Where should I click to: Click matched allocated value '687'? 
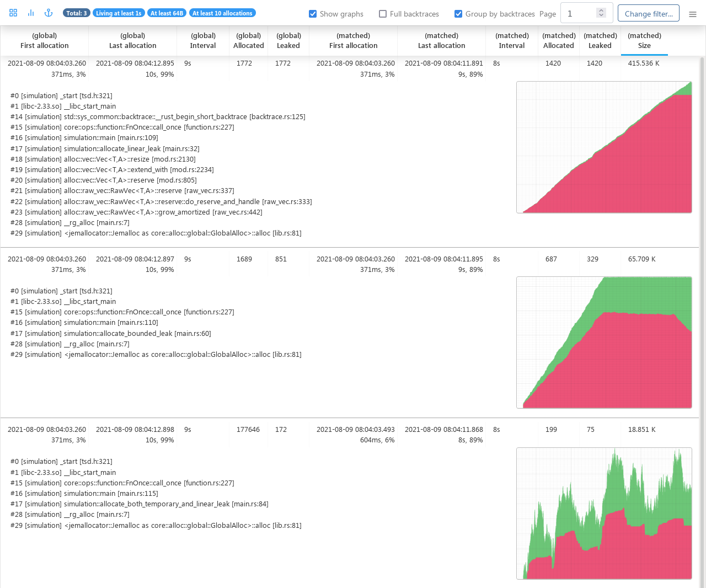(551, 259)
